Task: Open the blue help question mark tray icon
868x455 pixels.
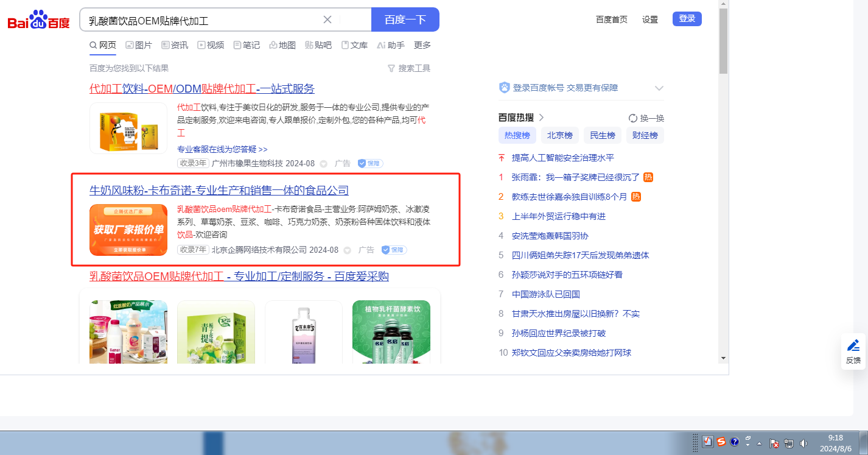Action: [735, 442]
